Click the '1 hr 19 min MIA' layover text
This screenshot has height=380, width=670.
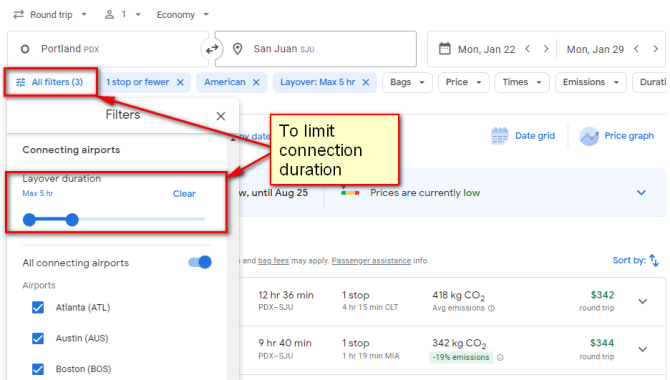(370, 356)
